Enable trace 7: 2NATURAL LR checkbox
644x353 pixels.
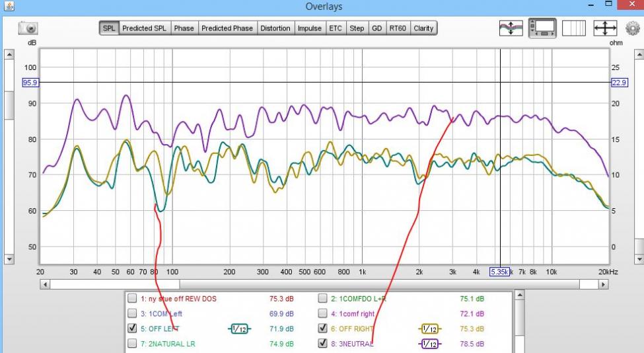coord(132,343)
